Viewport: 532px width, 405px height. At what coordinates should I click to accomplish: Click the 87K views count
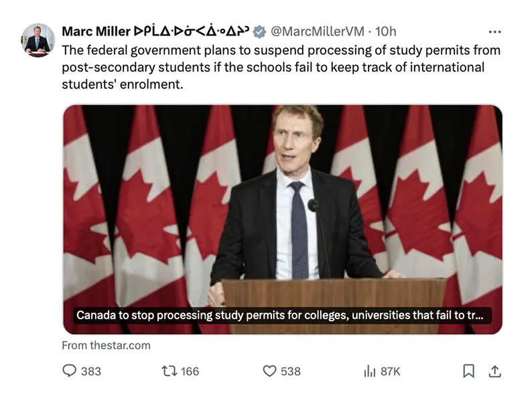(x=390, y=371)
